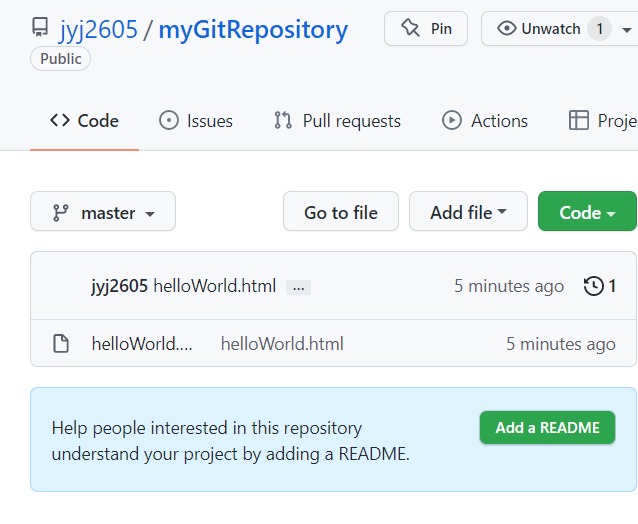Expand the green Code dropdown button
The image size is (638, 524).
[587, 212]
